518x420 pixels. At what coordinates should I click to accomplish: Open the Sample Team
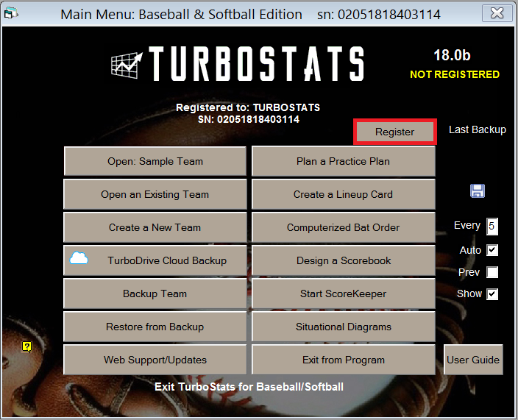155,161
